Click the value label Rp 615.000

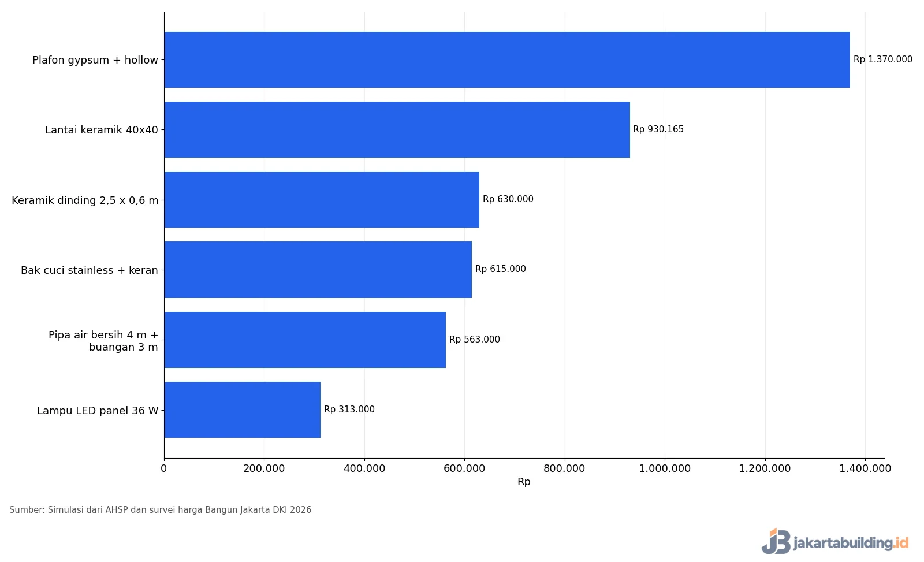pyautogui.click(x=501, y=269)
